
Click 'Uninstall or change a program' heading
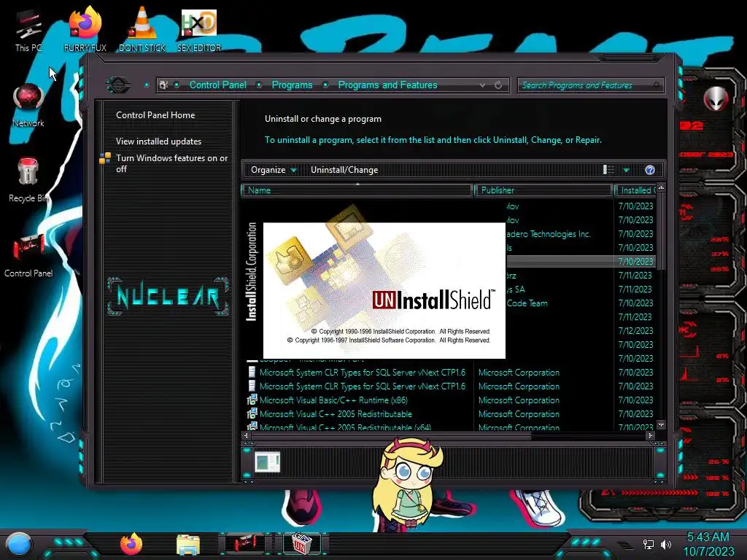[323, 119]
